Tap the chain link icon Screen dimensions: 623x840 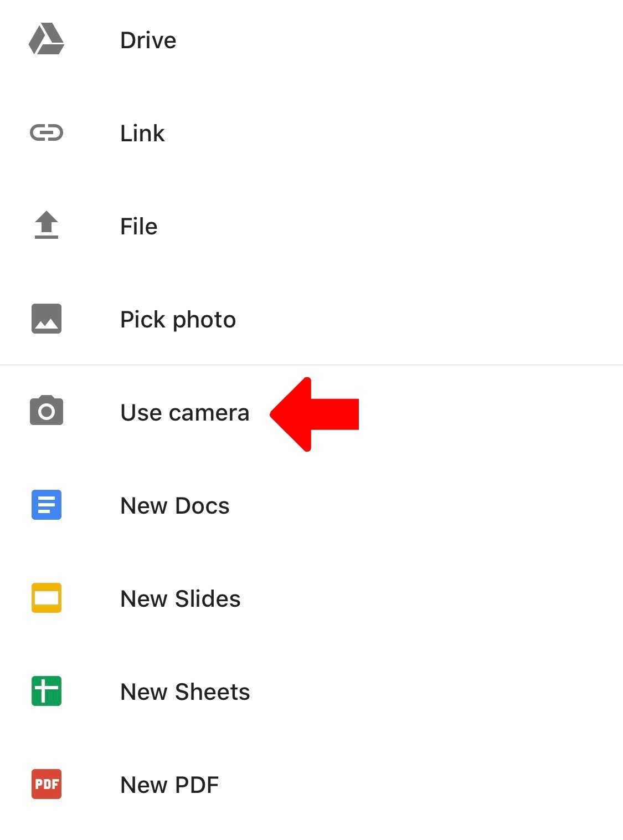pos(47,132)
